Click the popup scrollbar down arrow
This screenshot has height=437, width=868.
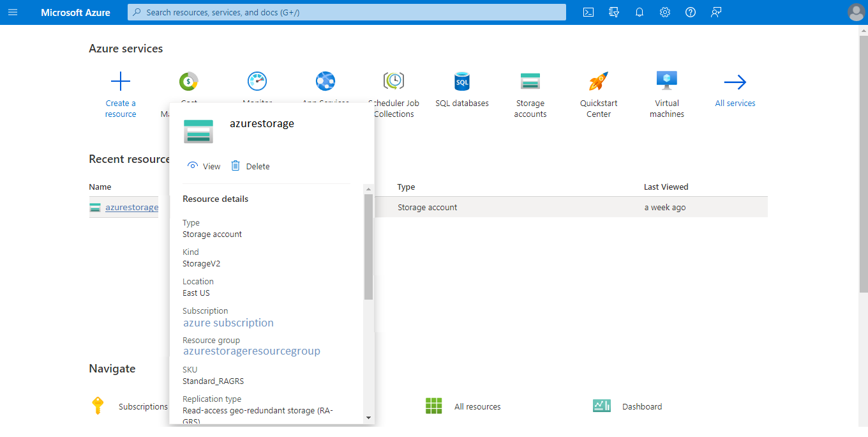pyautogui.click(x=368, y=417)
